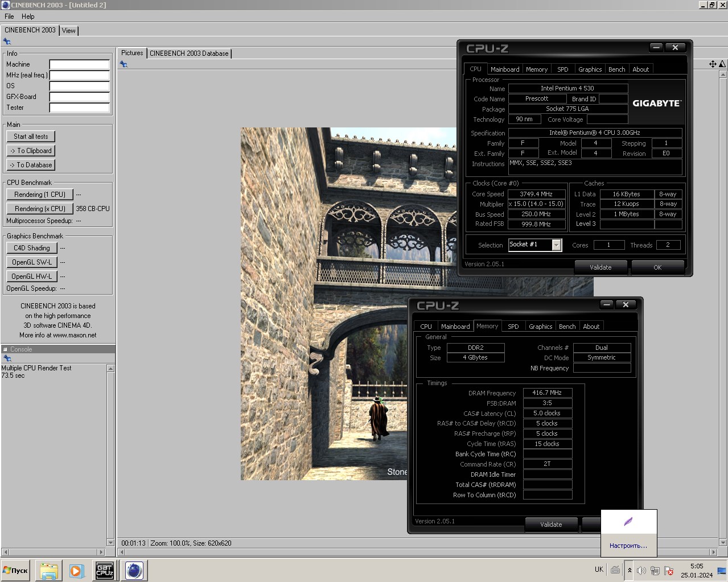728x582 pixels.
Task: Click the OS input field
Action: pos(79,86)
